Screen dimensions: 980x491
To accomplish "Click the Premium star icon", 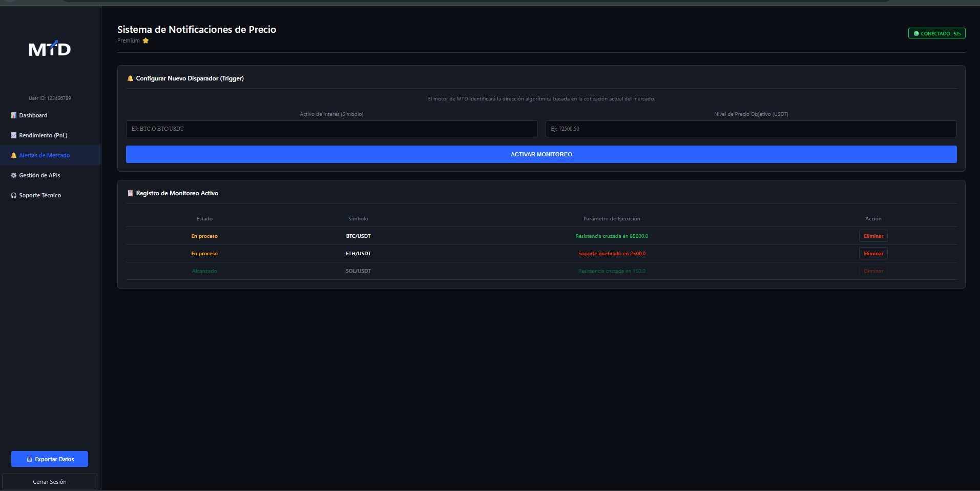I will coord(145,40).
